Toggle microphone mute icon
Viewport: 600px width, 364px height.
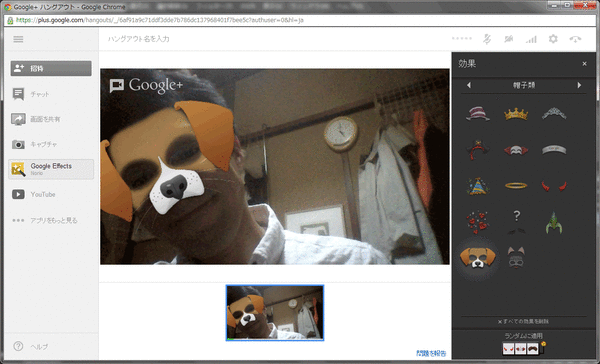(x=487, y=39)
